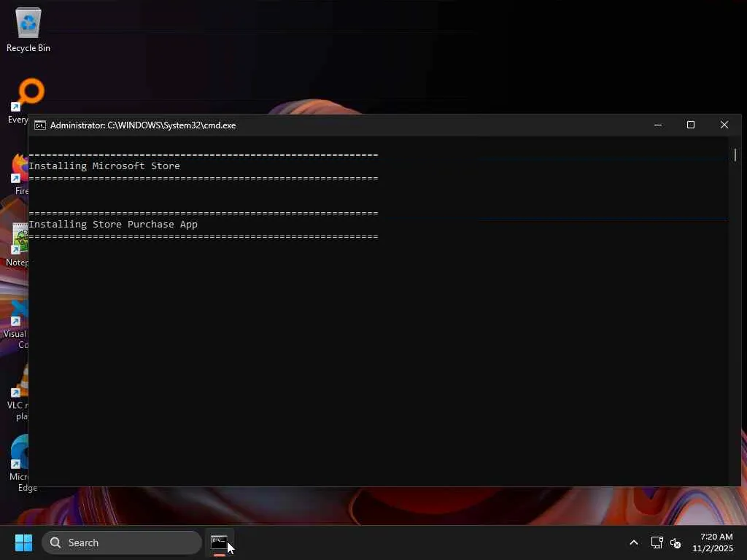Click the 'Installing Store Purchase App' line
This screenshot has width=747, height=560.
[x=113, y=225]
